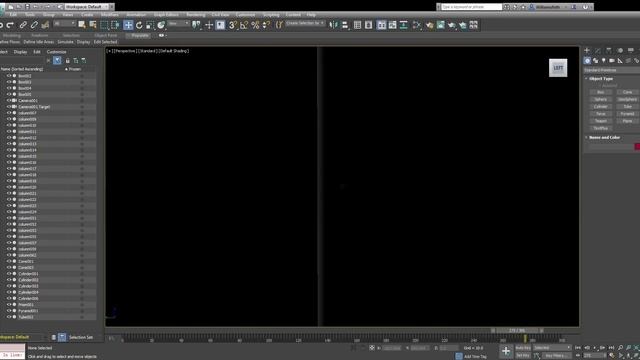This screenshot has height=360, width=640.
Task: Open the Rendering menu
Action: [x=196, y=15]
